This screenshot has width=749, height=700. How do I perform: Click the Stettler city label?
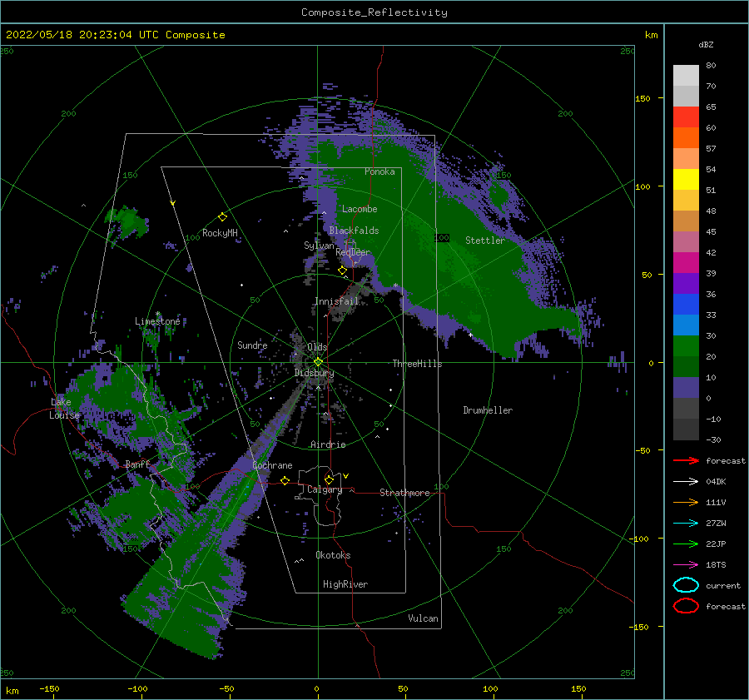point(485,241)
